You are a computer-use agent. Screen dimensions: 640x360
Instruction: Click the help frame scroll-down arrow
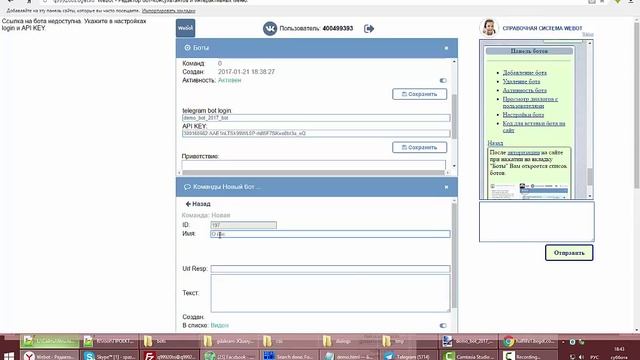point(590,196)
